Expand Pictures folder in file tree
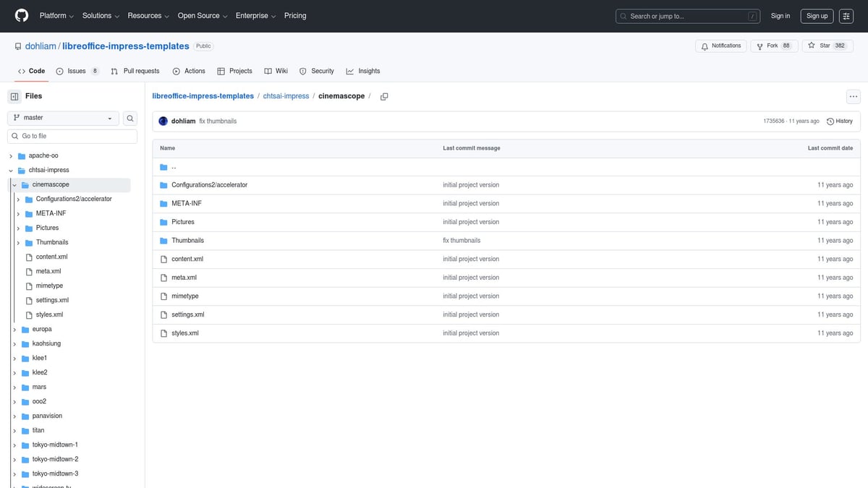Screen dimensions: 868x488 point(18,228)
